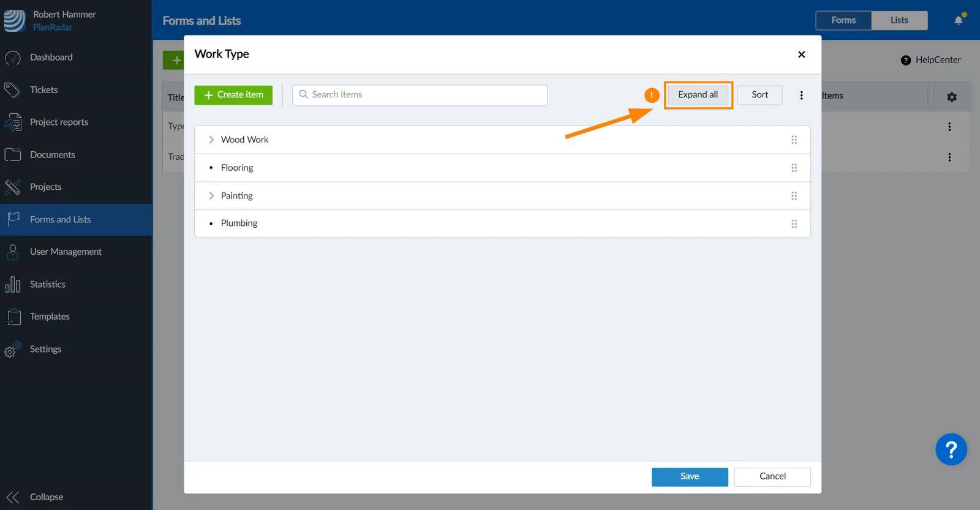Click the green Create item button
The height and width of the screenshot is (510, 980).
[x=233, y=95]
